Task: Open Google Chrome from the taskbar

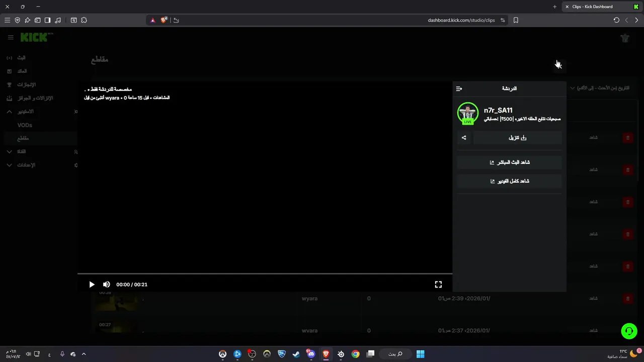Action: (355, 354)
